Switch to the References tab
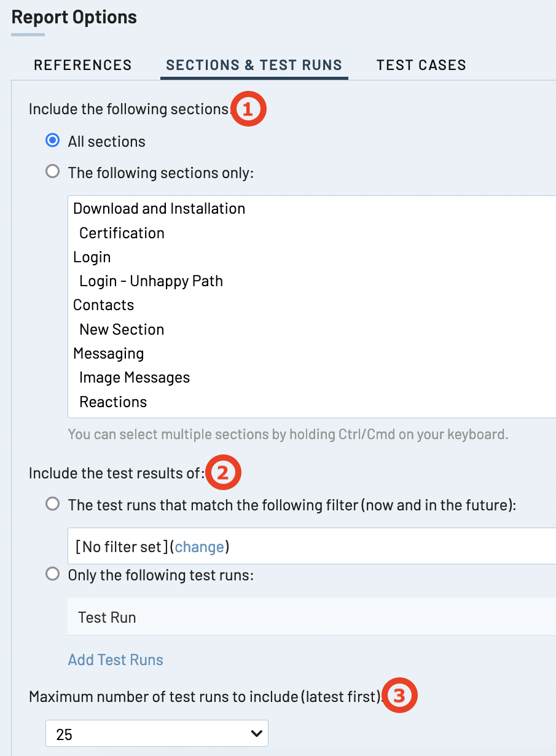 point(83,65)
